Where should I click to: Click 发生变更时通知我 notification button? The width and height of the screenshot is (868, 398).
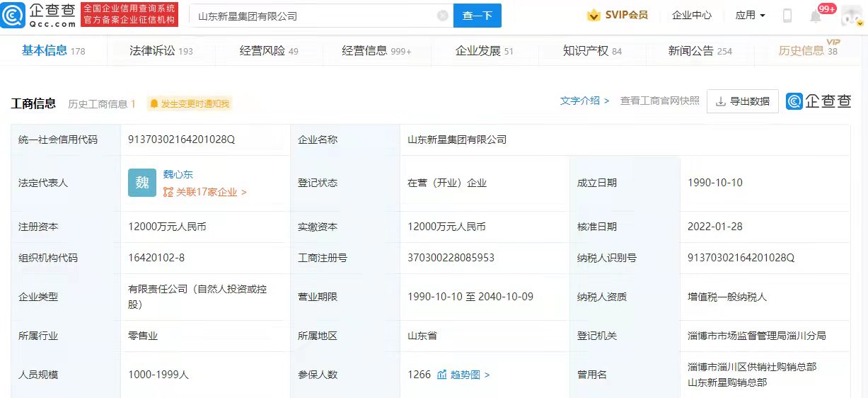pos(189,104)
